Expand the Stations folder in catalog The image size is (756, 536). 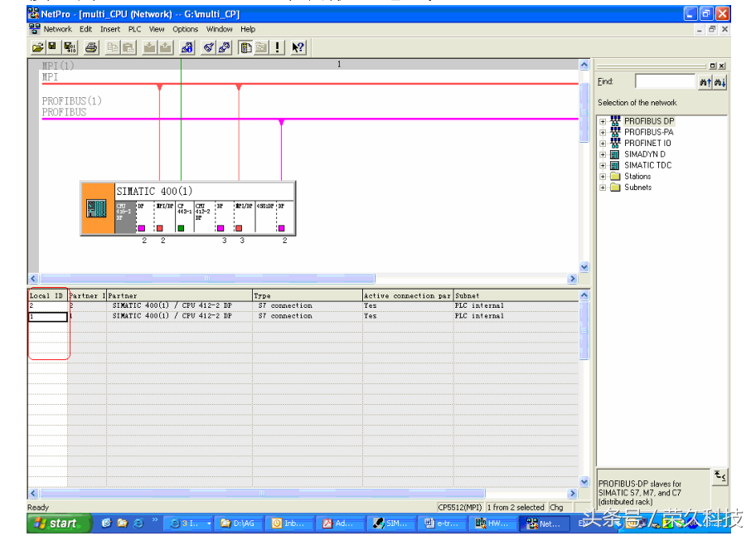(603, 176)
